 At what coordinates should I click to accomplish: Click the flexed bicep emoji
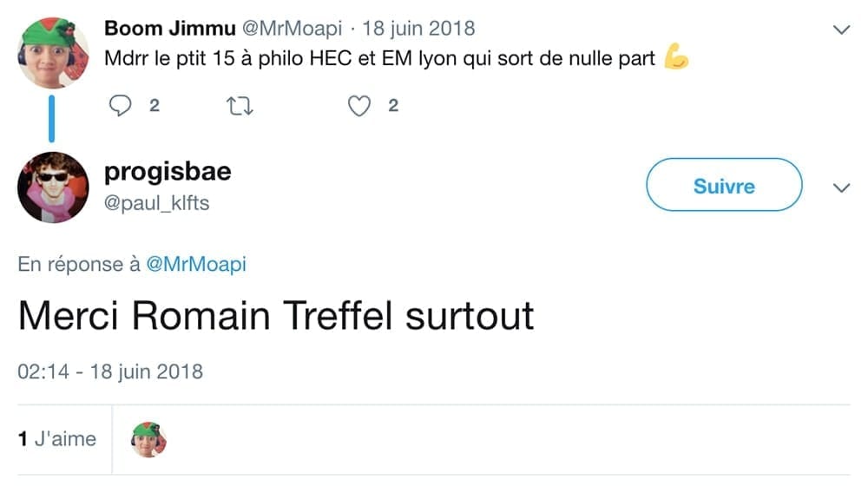click(675, 59)
